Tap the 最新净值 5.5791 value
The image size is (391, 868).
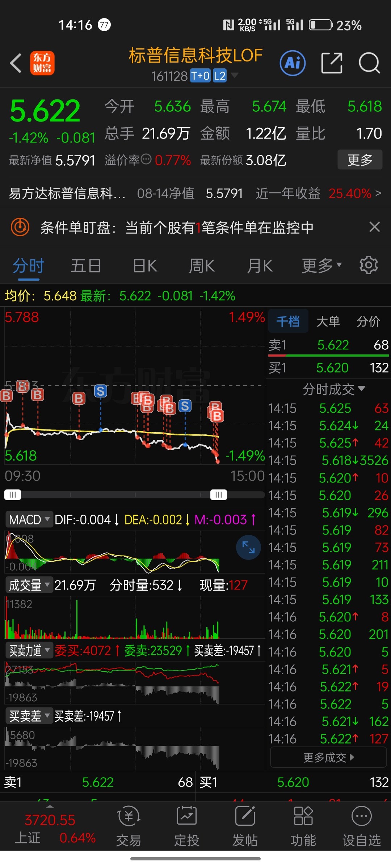(75, 160)
